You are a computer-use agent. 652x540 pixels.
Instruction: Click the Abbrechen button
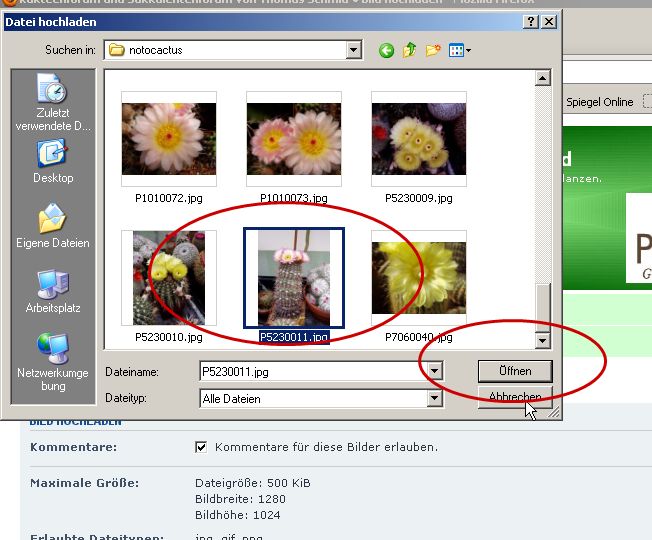(515, 397)
